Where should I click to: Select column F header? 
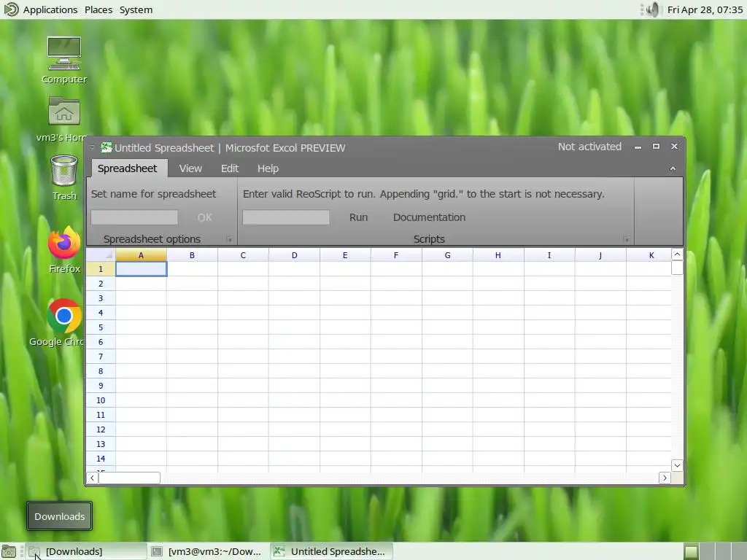[396, 255]
